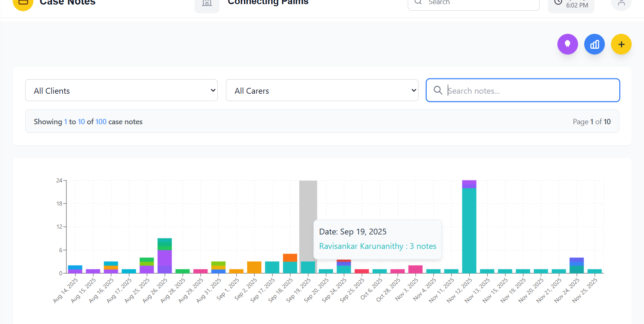Click the orange Sep 2, 2025 bar
This screenshot has width=644, height=324.
[x=254, y=267]
